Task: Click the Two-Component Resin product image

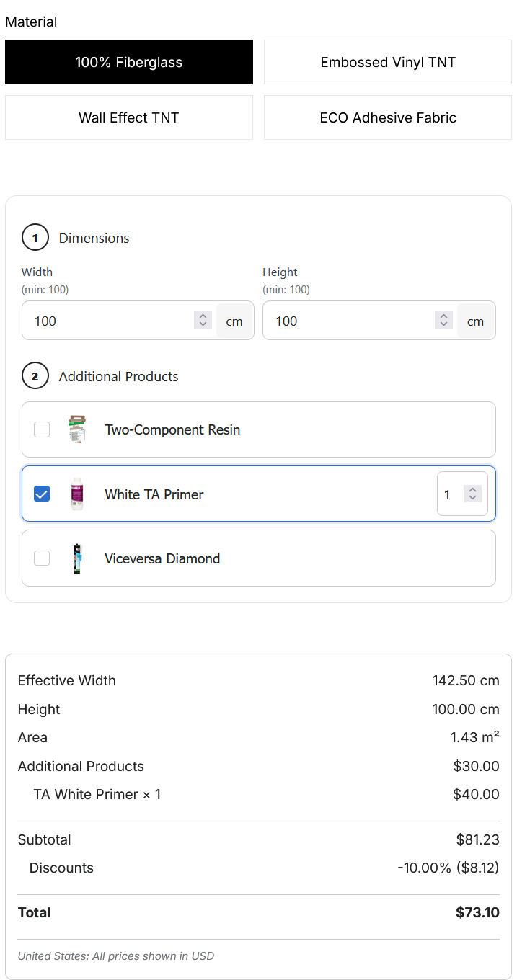Action: 77,429
